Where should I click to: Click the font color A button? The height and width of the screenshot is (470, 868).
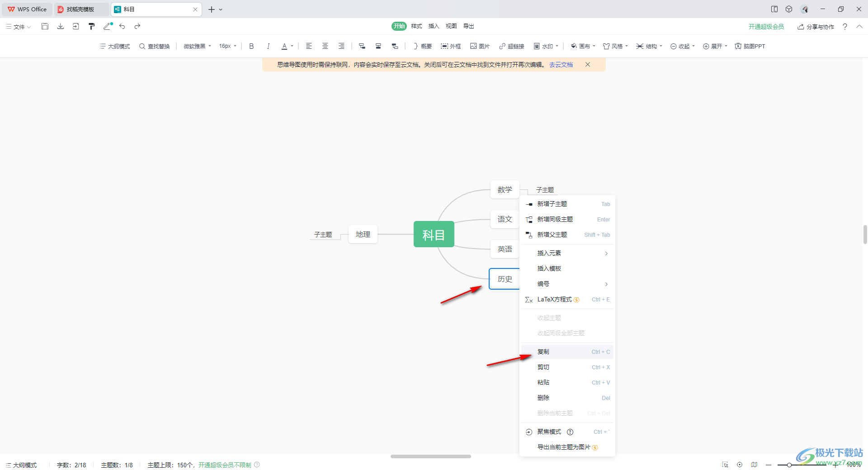tap(284, 46)
